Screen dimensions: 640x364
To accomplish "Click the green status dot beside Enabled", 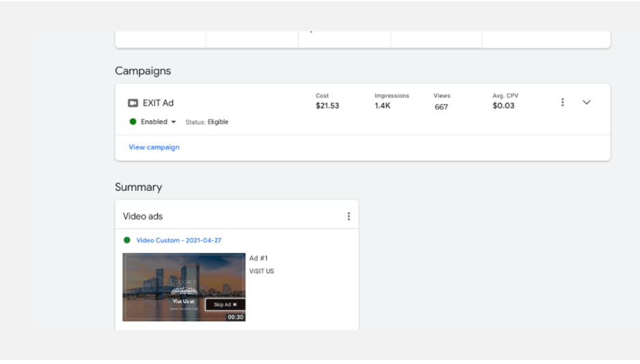I will (x=133, y=122).
